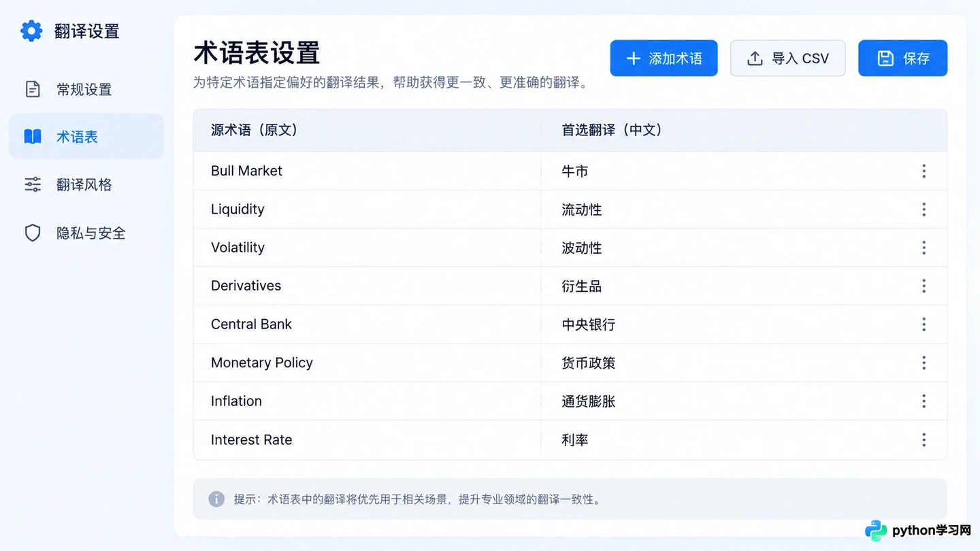Click the shield icon for 隐私与安全

pyautogui.click(x=33, y=233)
